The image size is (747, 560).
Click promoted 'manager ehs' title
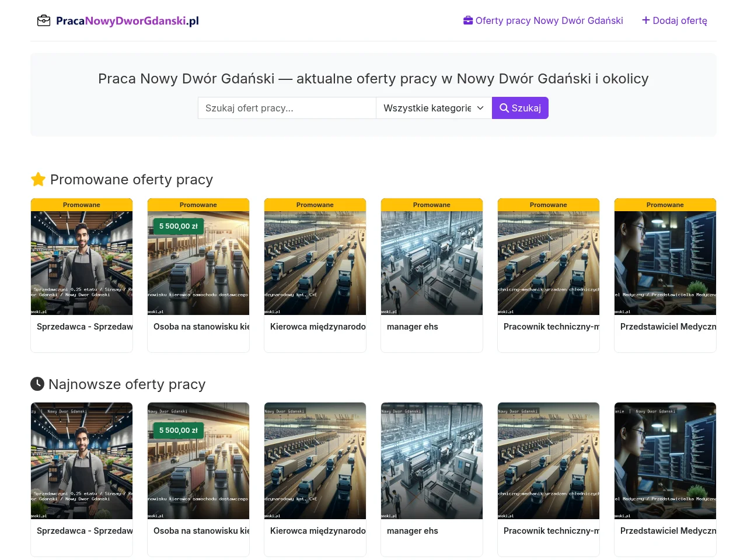413,327
